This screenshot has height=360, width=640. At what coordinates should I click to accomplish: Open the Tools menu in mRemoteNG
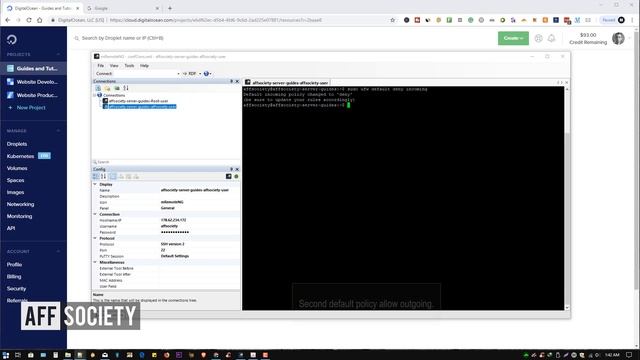tap(129, 66)
